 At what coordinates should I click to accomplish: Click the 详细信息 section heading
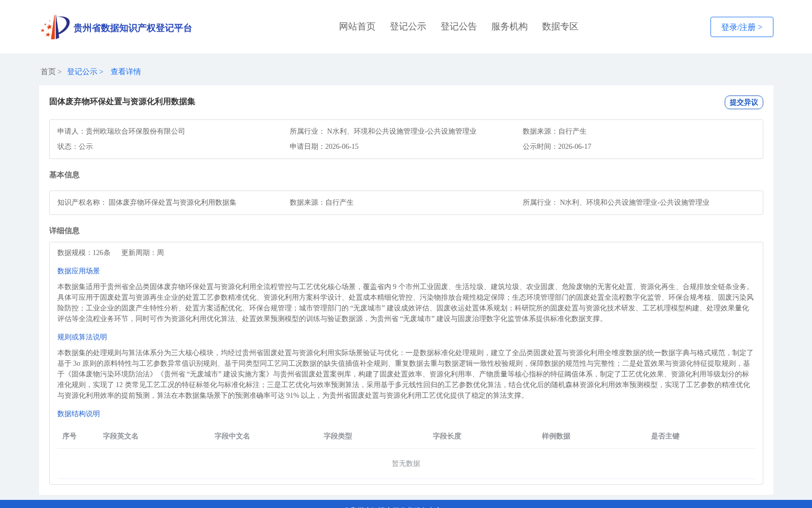click(x=64, y=231)
